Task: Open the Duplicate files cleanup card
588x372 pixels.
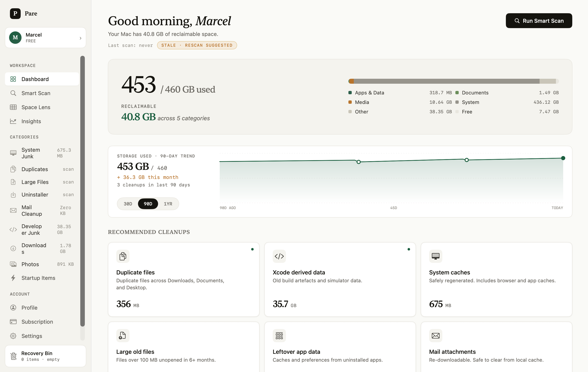Action: point(184,279)
